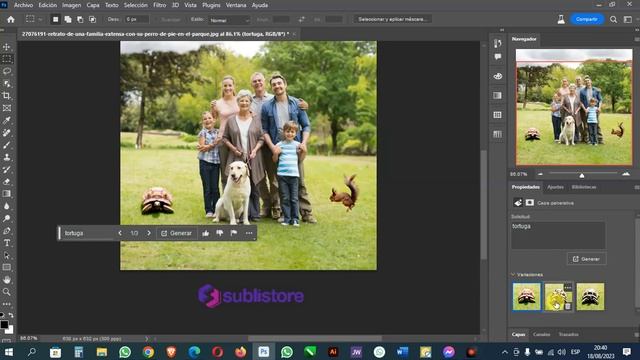Give thumbs up to the tortuga variation

coord(205,233)
